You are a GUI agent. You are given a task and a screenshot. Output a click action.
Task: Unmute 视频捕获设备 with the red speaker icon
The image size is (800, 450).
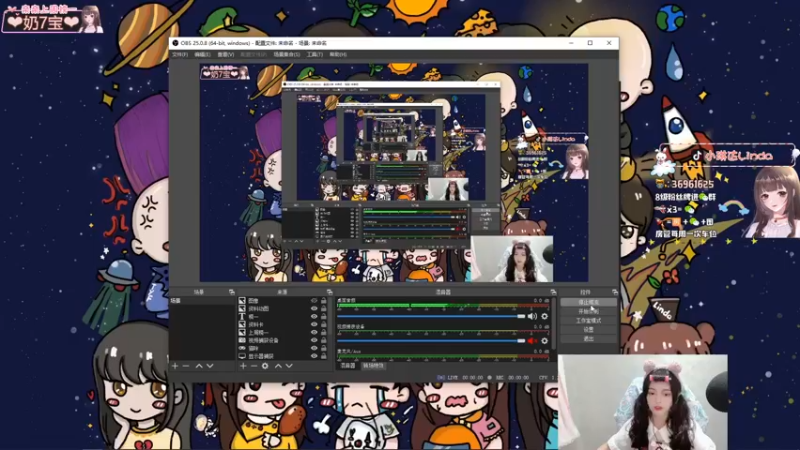(x=532, y=341)
